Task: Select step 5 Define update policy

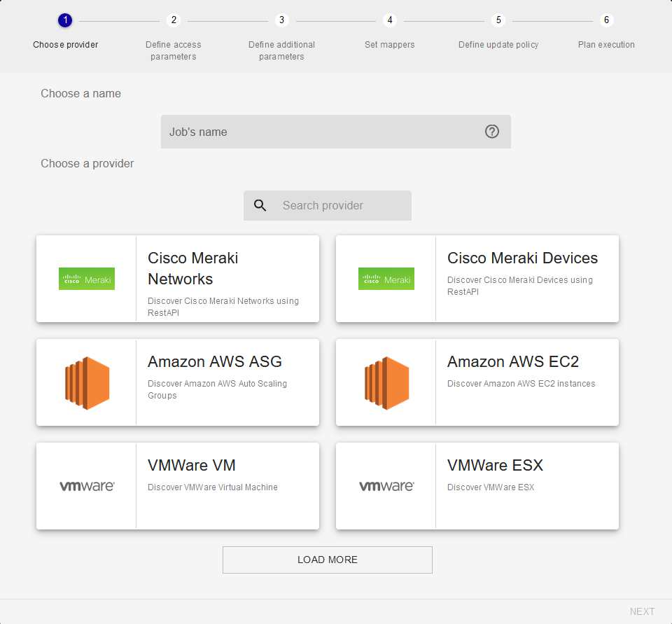Action: pos(498,20)
